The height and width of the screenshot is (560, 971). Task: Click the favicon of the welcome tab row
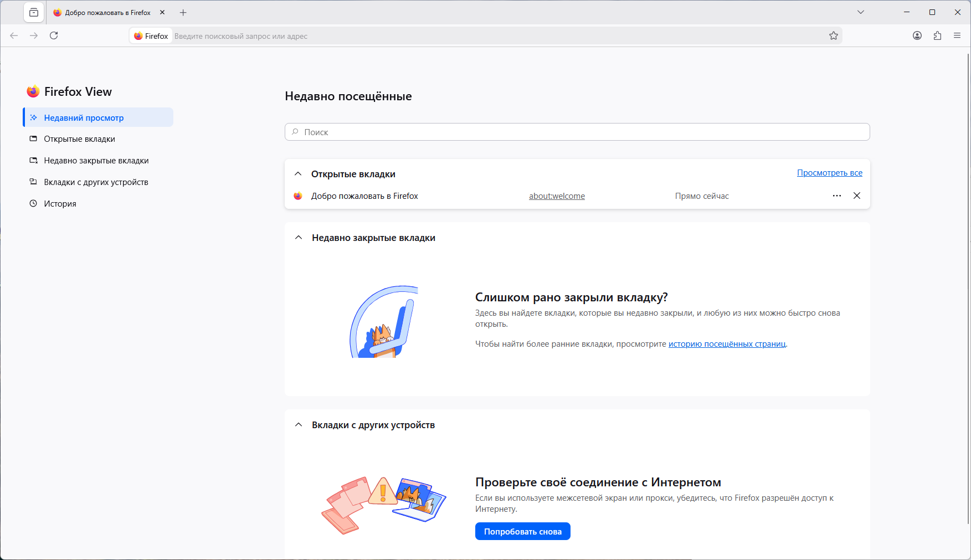tap(298, 196)
